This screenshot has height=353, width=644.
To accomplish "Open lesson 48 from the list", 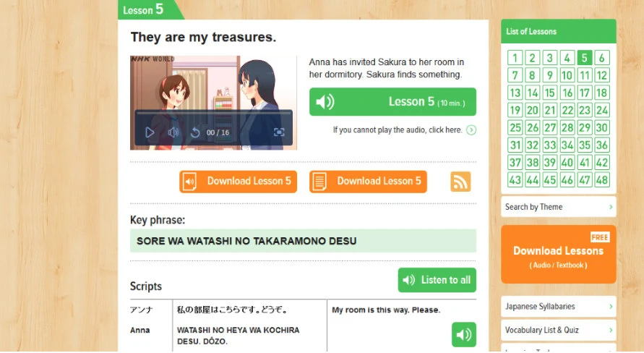I will (x=601, y=179).
